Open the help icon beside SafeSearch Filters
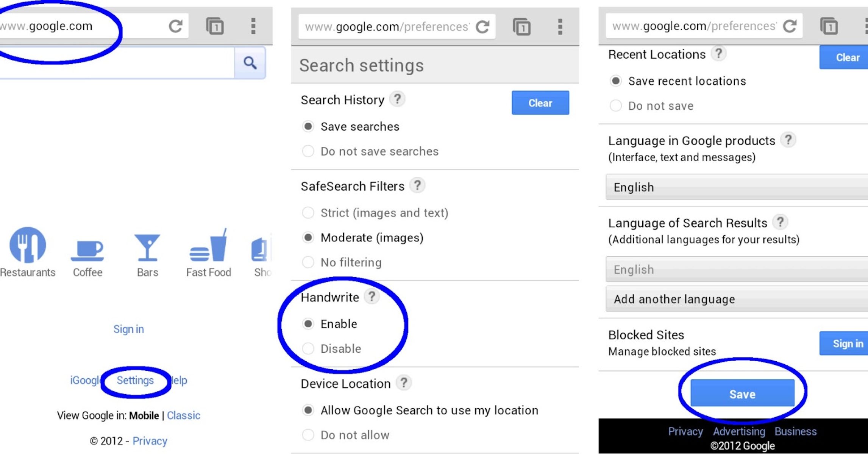This screenshot has width=868, height=454. click(417, 186)
